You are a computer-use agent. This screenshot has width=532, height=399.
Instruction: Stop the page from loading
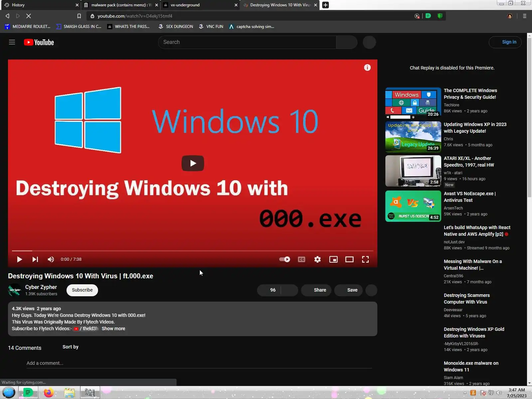coord(29,16)
